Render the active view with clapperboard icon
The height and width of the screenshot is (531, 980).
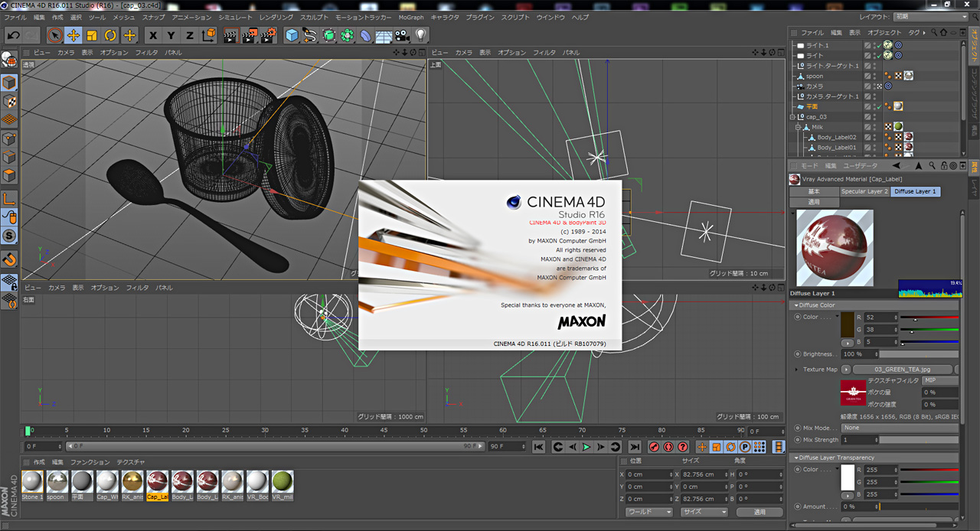coord(230,35)
